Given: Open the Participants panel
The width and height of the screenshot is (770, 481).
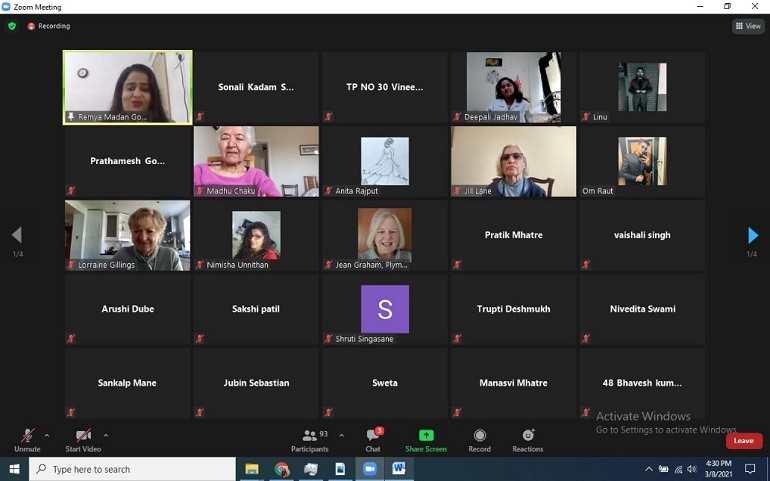Looking at the screenshot, I should [x=309, y=439].
